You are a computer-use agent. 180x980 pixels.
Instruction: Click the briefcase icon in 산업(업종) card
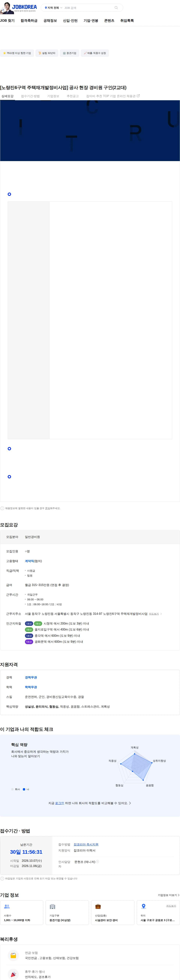(98, 907)
